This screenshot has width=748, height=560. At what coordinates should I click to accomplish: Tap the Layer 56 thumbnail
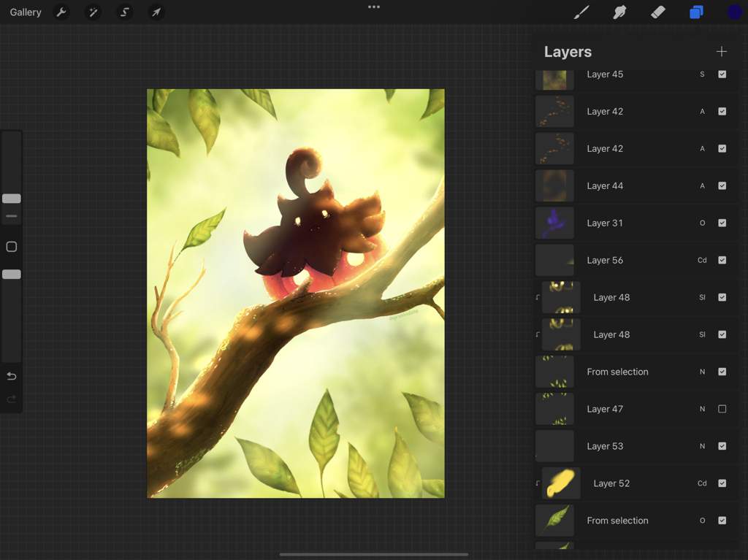coord(554,260)
